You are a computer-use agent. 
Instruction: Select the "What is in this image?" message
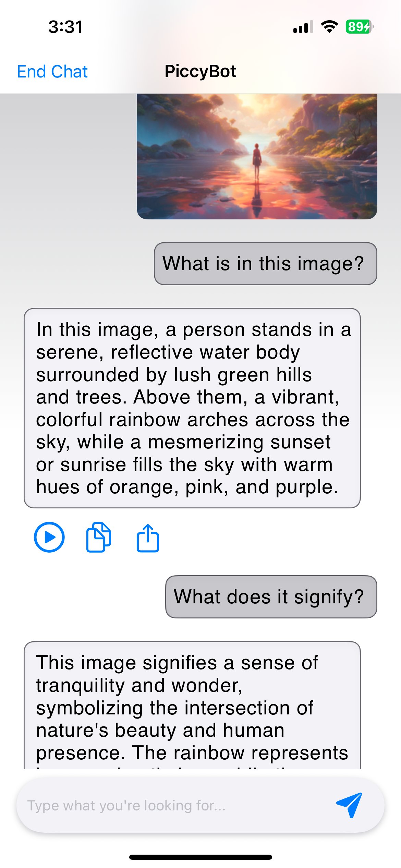click(265, 264)
